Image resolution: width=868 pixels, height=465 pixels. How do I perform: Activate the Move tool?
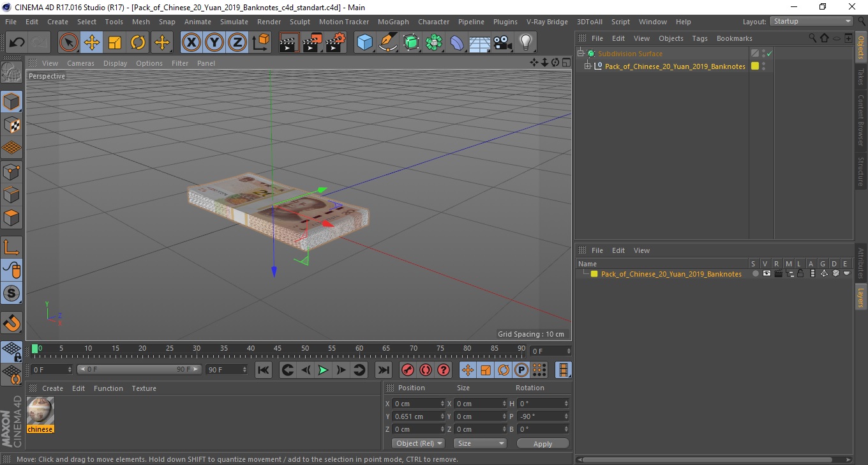92,43
